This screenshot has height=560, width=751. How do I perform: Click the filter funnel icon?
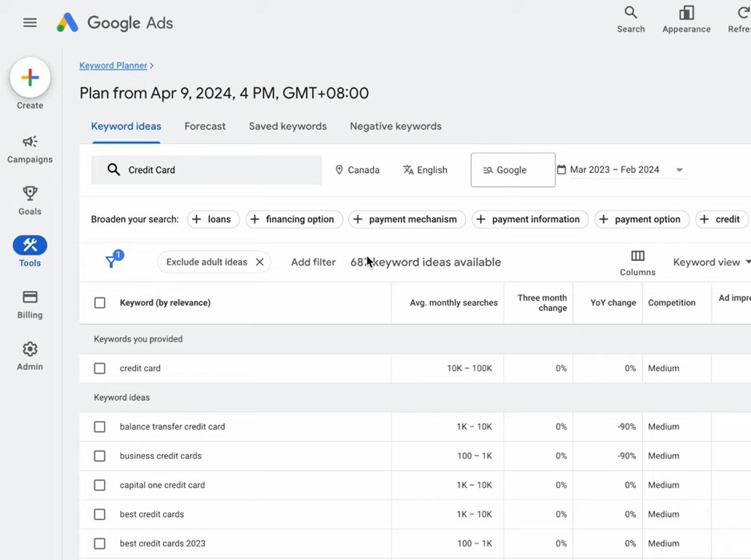pos(111,261)
